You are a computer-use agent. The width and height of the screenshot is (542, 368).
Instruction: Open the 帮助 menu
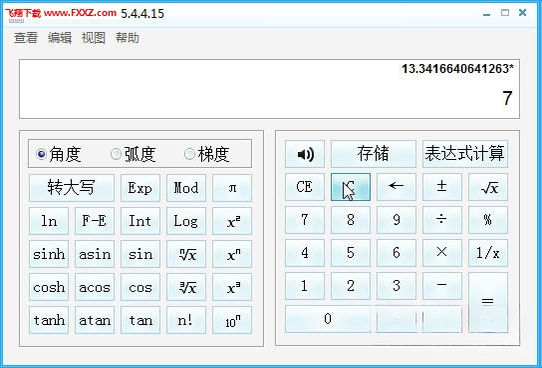(x=127, y=38)
